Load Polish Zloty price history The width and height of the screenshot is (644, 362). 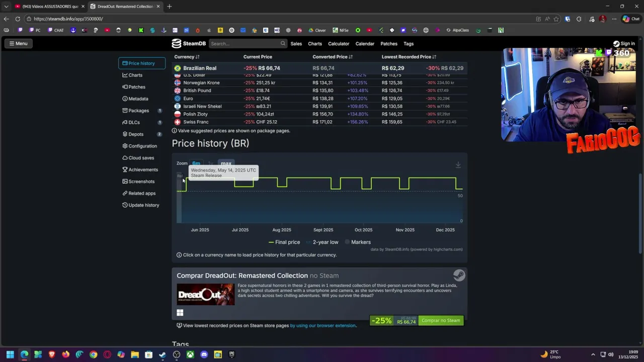[x=195, y=114]
